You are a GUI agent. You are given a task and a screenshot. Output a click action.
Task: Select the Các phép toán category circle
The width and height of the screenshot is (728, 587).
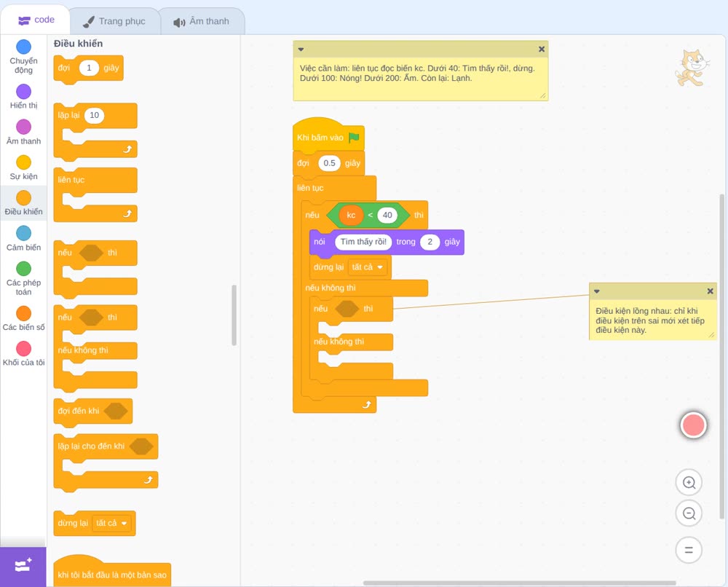[24, 269]
